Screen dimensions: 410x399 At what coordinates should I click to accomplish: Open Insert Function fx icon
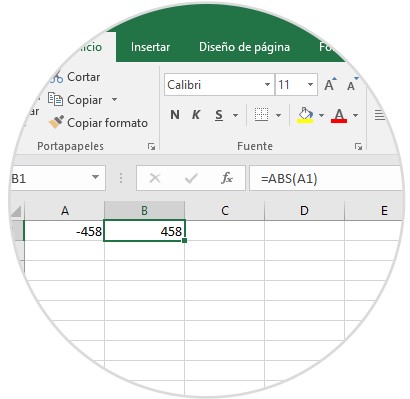click(227, 178)
